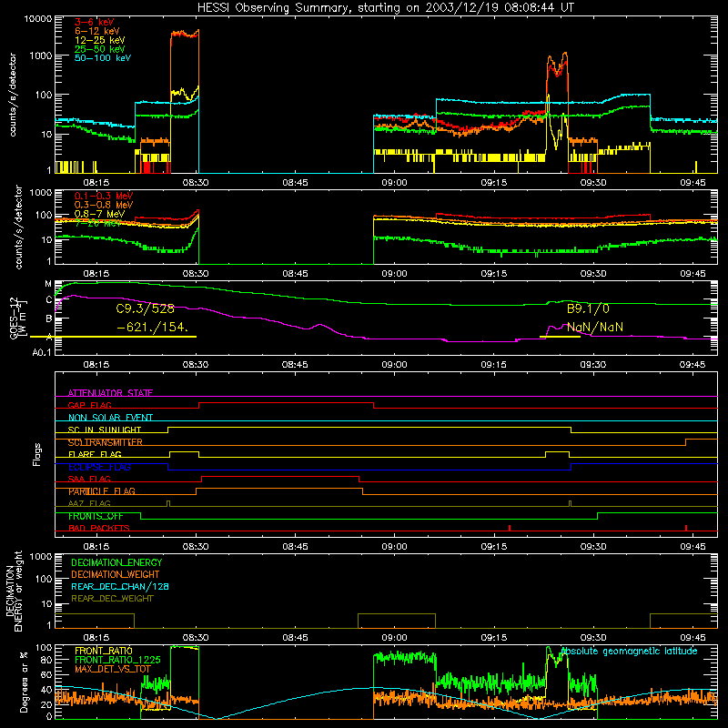Select the green FRONT_RATIO_1225 legend label

(117, 660)
